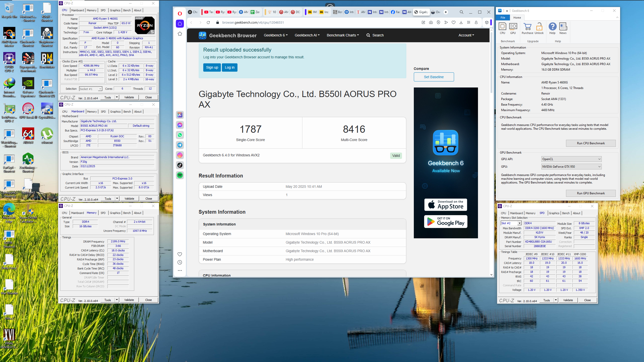
Task: Go to Opera home speed dial icon
Action: point(180,23)
